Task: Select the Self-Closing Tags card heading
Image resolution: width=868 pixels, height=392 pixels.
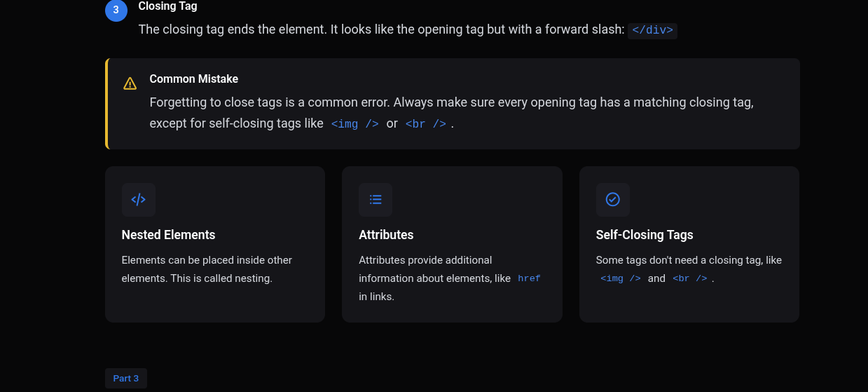Action: pos(645,235)
